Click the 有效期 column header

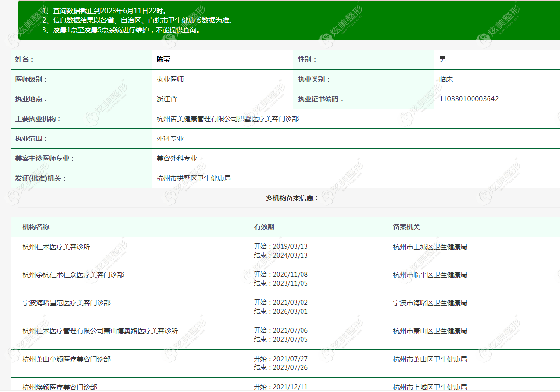[264, 227]
